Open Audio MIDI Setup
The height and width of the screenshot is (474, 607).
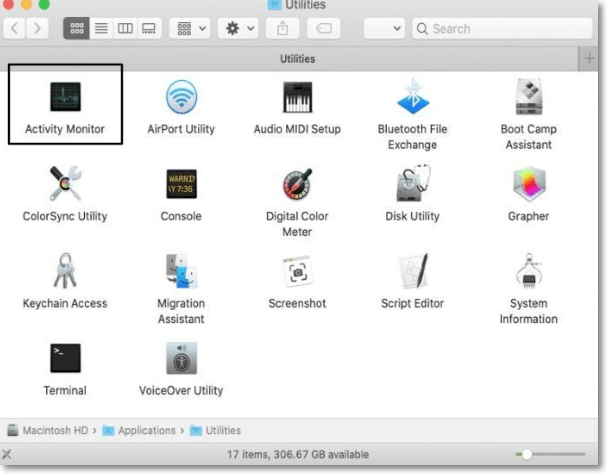pos(297,97)
